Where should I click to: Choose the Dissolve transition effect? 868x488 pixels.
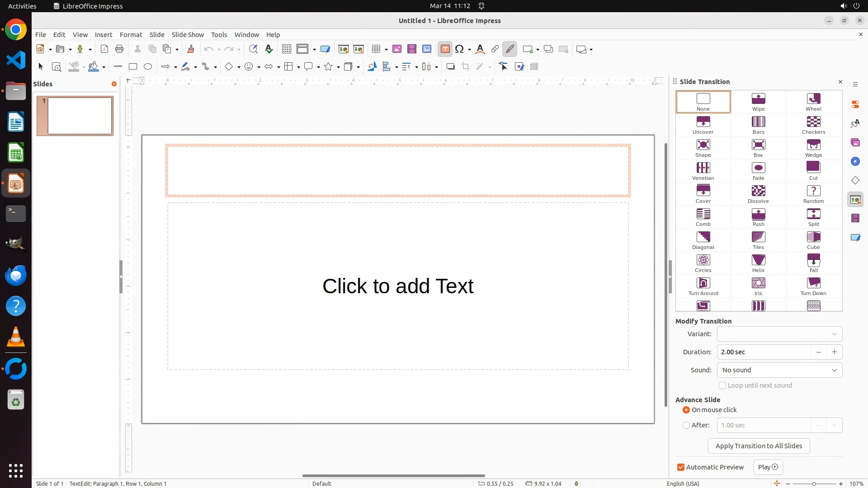[758, 194]
